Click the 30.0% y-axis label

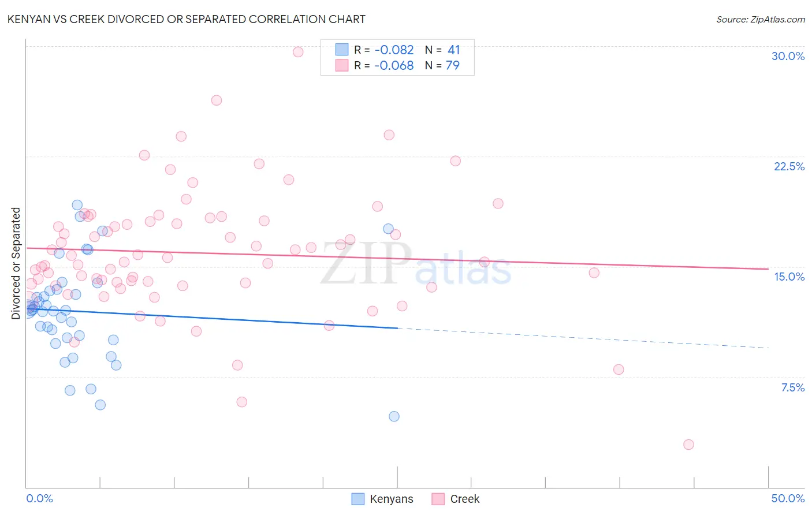point(788,56)
